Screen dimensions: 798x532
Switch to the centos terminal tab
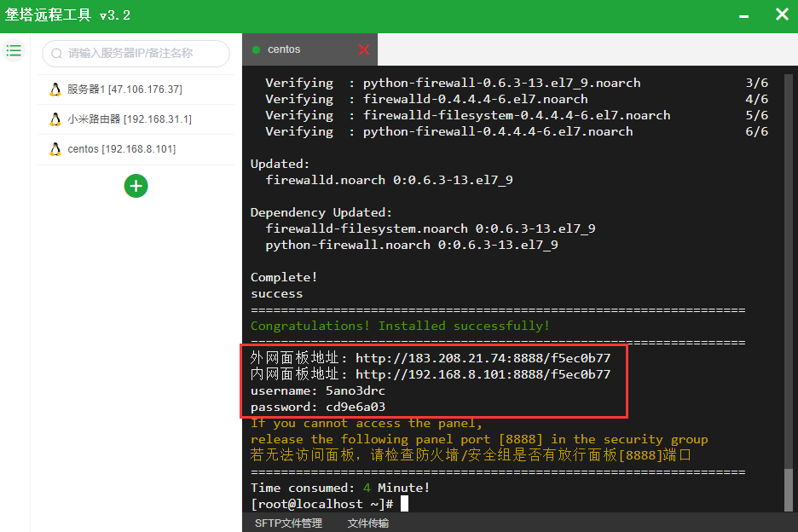[x=309, y=49]
